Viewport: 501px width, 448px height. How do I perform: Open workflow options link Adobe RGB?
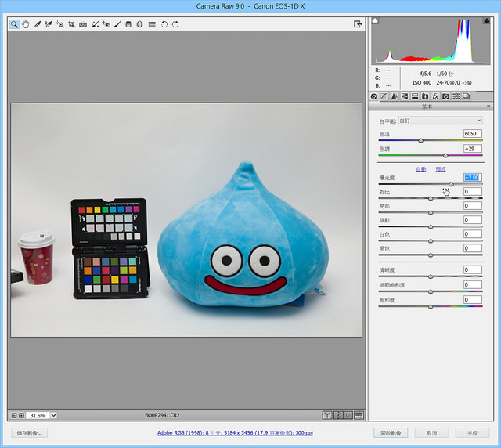[x=235, y=432]
